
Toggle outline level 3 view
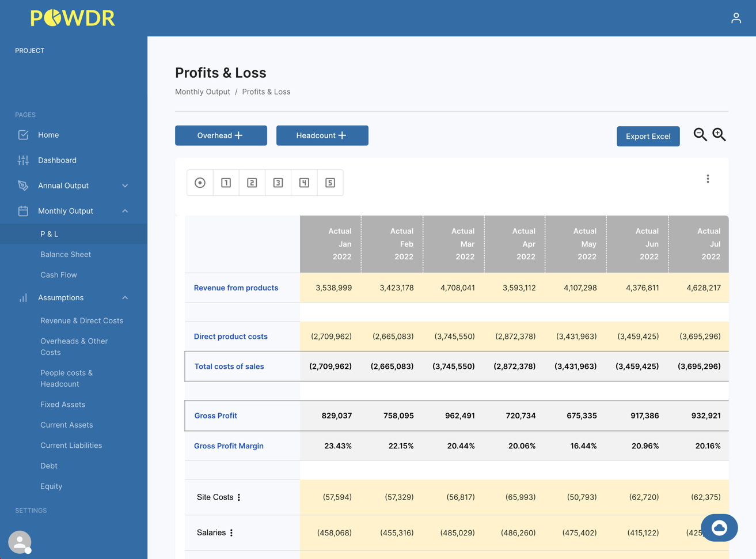pyautogui.click(x=278, y=182)
